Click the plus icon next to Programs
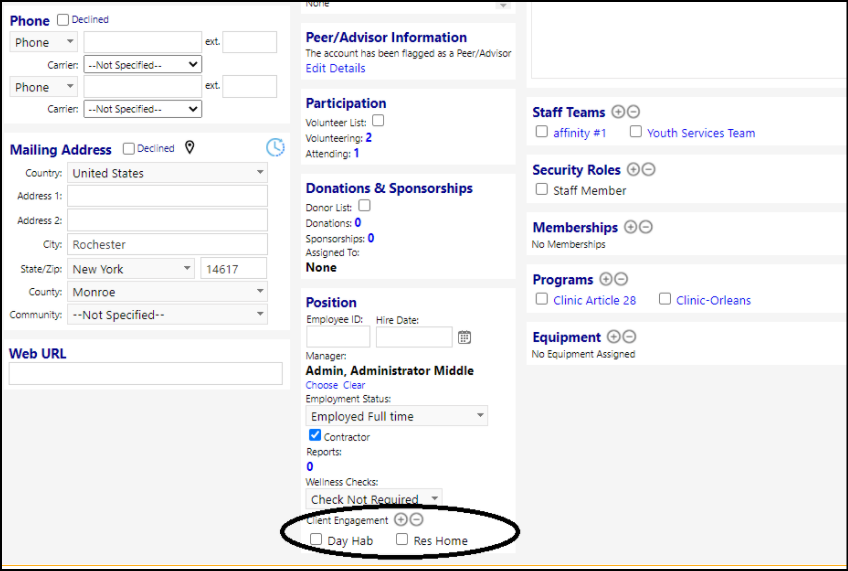 (606, 279)
